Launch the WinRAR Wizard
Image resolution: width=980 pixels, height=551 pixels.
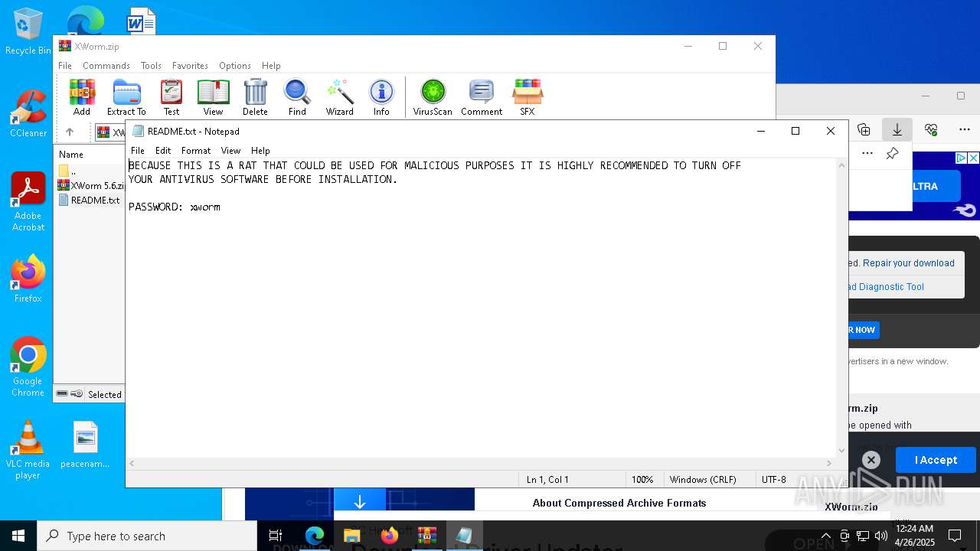339,97
